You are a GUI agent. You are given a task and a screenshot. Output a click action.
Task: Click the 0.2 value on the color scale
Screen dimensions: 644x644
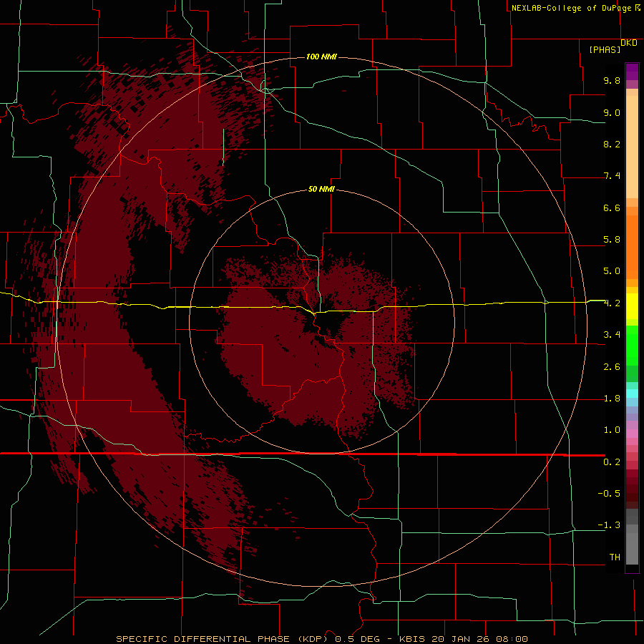tap(612, 462)
